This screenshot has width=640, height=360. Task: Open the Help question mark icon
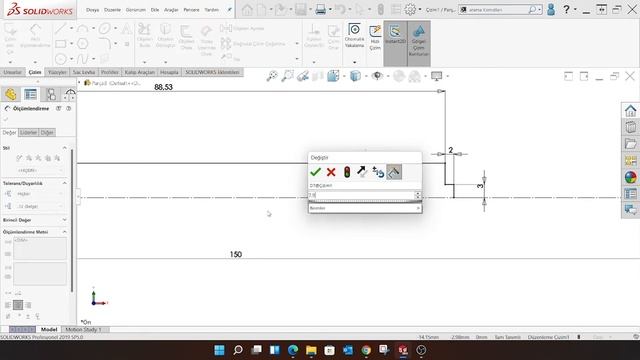click(x=566, y=9)
